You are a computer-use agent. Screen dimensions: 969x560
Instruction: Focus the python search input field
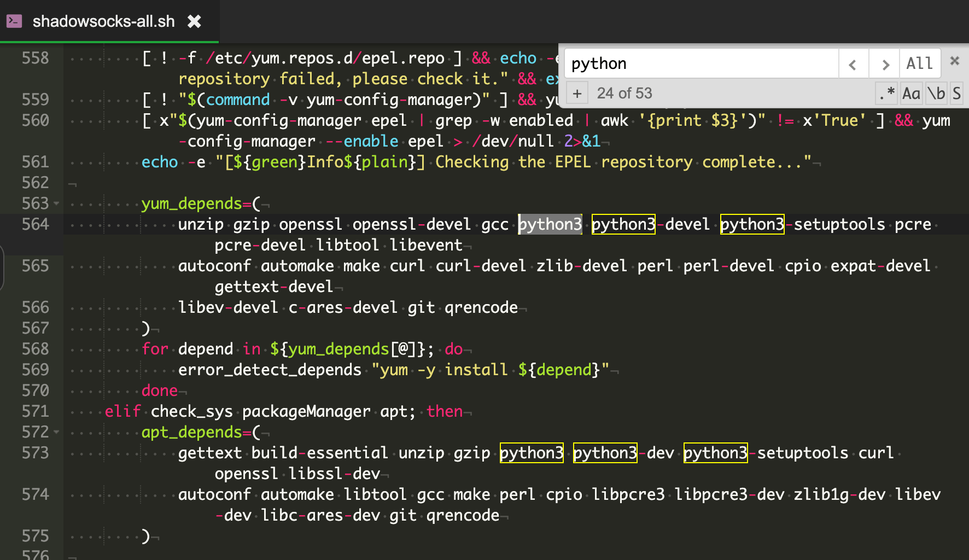coord(701,64)
